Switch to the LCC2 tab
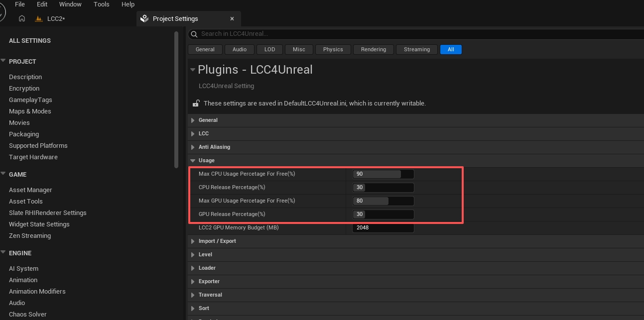The image size is (644, 320). click(56, 19)
